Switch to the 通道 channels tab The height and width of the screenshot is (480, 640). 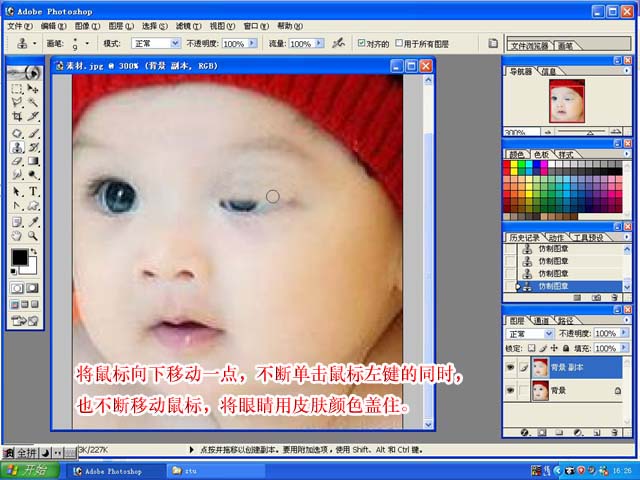pos(541,321)
